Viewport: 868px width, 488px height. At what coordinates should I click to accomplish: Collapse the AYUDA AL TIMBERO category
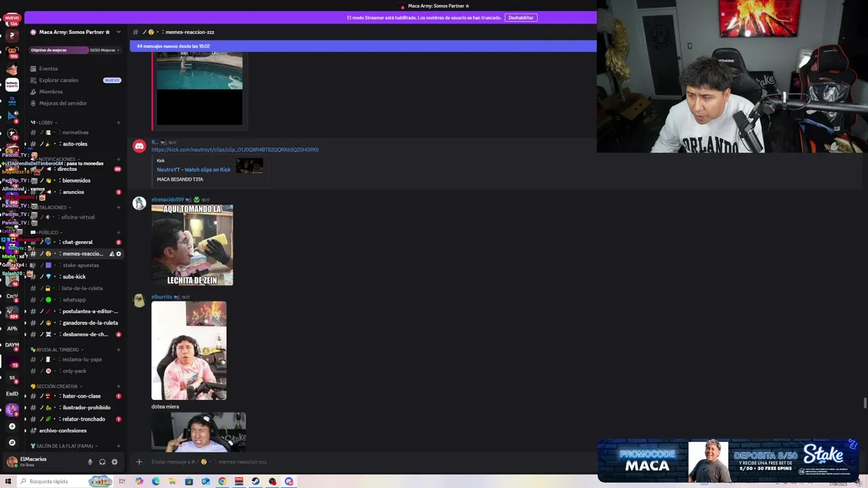point(58,350)
